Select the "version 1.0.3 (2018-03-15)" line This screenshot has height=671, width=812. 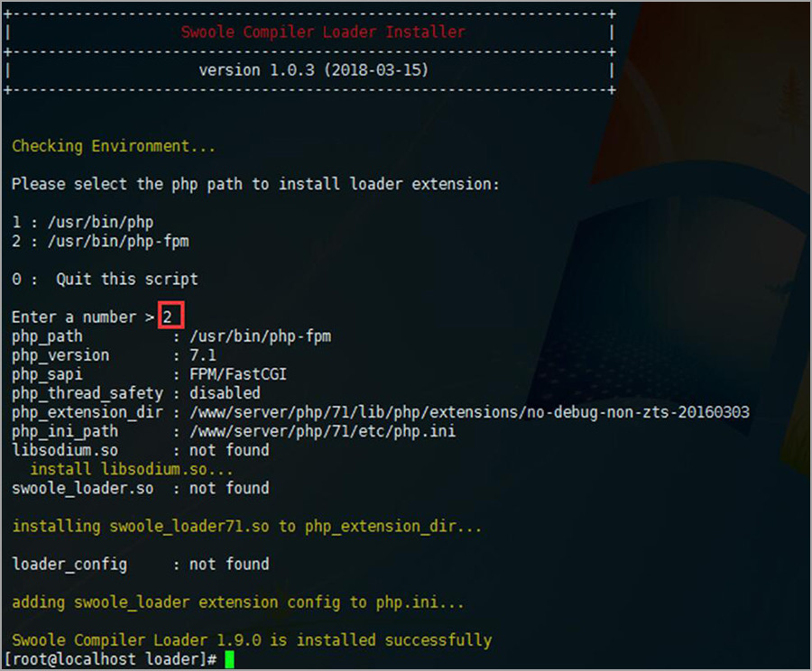[x=314, y=70]
